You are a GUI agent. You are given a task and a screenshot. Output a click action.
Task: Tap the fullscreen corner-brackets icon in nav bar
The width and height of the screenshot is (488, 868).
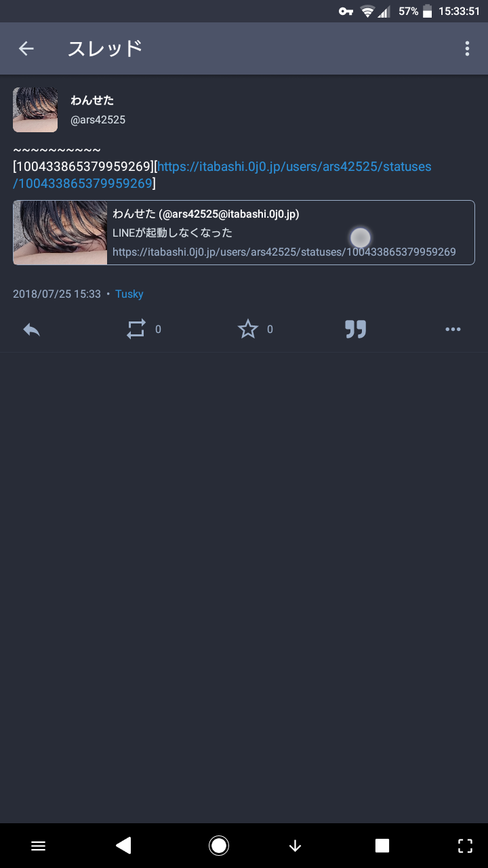pos(465,846)
